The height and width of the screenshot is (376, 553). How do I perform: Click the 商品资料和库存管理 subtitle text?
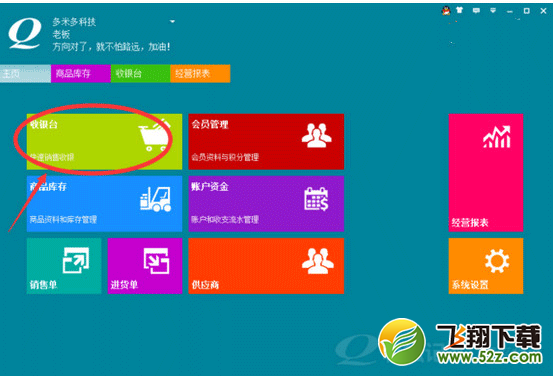(63, 219)
